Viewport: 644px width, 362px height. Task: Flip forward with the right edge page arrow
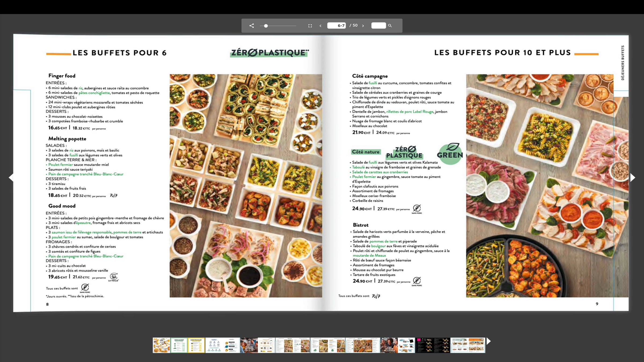(x=633, y=177)
